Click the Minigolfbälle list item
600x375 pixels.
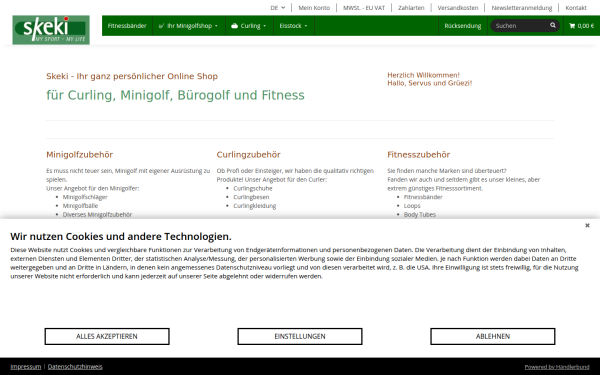point(80,206)
